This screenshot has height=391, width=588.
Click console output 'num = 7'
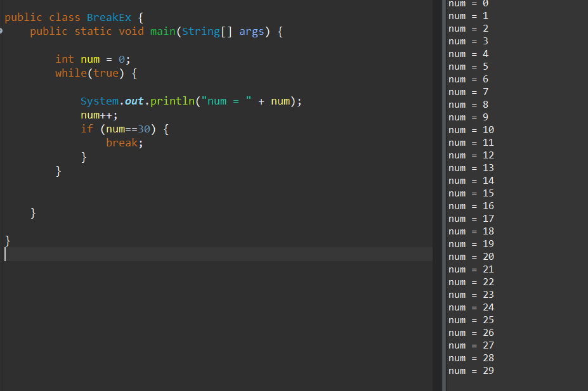pyautogui.click(x=468, y=92)
